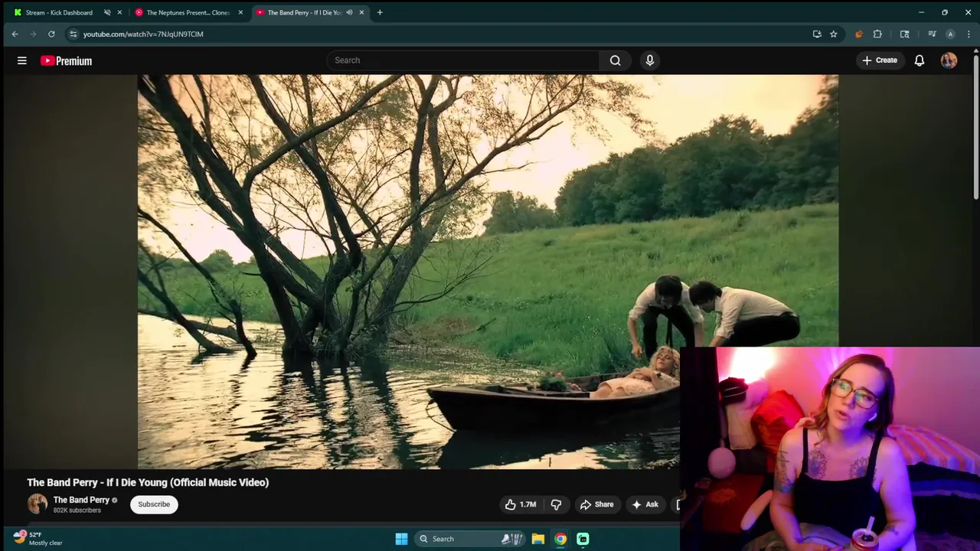Image resolution: width=980 pixels, height=551 pixels.
Task: Open weather widget showing 52°F
Action: (38, 539)
